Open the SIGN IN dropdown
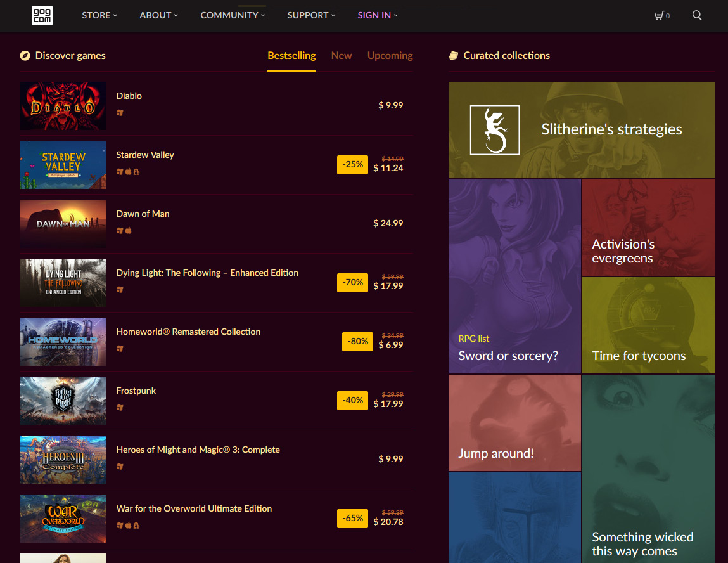The image size is (728, 563). [x=378, y=15]
